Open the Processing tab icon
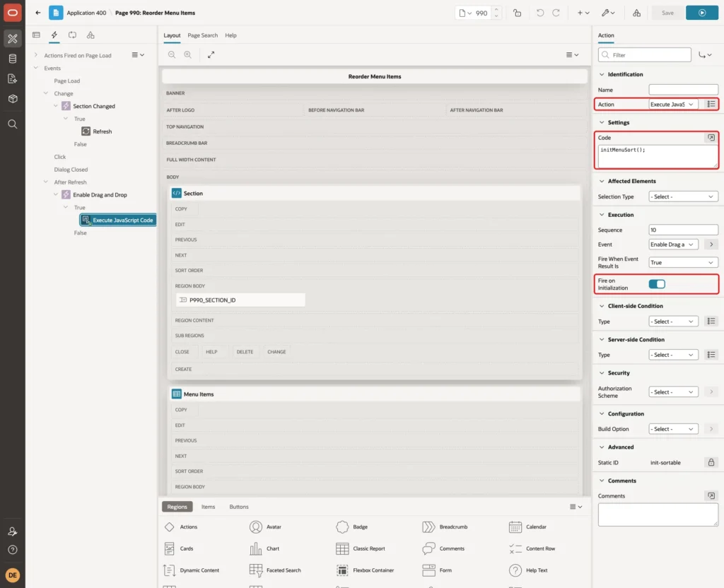Viewport: 724px width, 588px height. (x=72, y=35)
